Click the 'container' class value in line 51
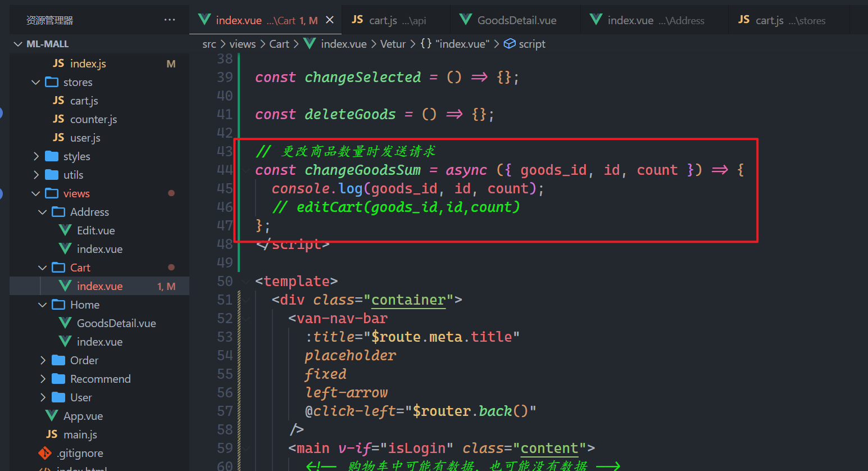The height and width of the screenshot is (471, 868). (x=408, y=300)
